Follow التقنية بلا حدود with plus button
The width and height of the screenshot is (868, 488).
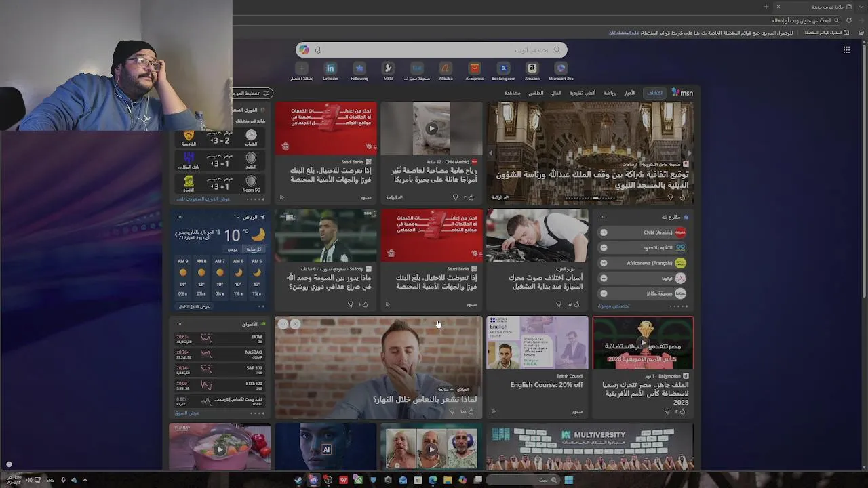604,247
